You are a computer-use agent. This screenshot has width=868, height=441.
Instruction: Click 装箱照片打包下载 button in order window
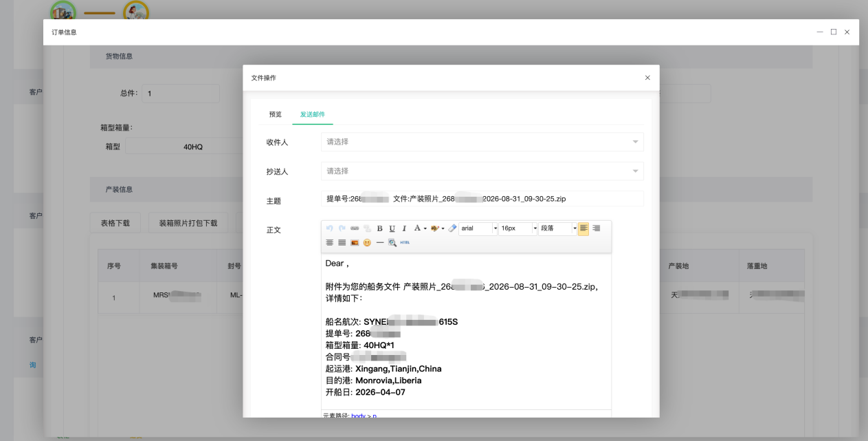coord(188,223)
